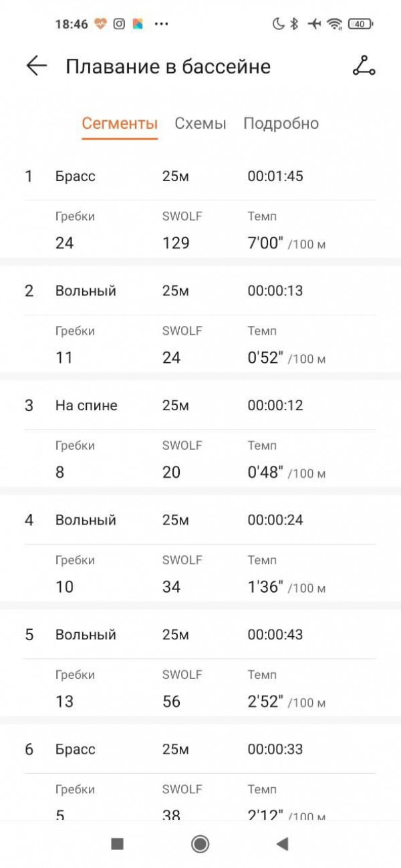Image resolution: width=401 pixels, height=868 pixels.
Task: Tap segment 4 time 00:00:24
Action: [x=275, y=520]
